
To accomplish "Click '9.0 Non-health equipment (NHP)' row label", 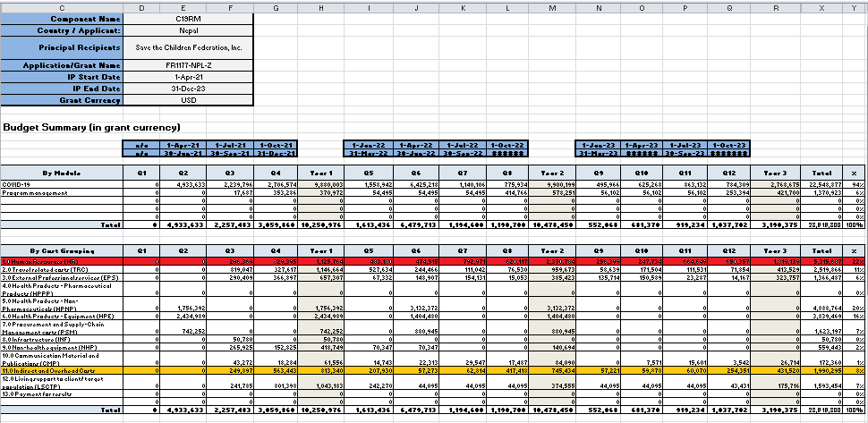I will [x=61, y=346].
